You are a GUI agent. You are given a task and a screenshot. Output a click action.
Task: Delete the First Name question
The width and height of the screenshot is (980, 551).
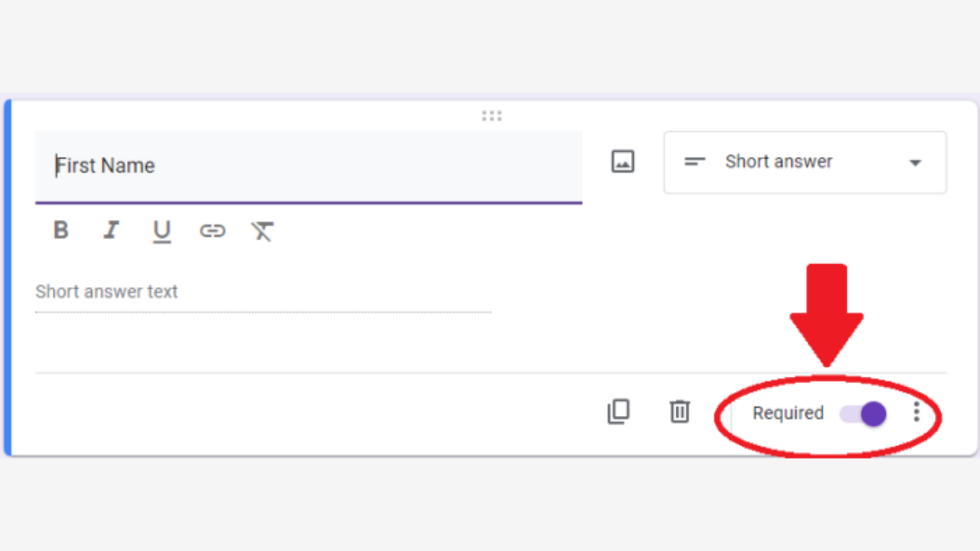point(679,411)
